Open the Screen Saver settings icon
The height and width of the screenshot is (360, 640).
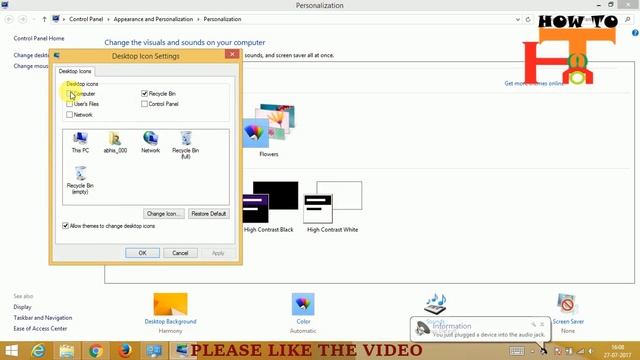567,304
